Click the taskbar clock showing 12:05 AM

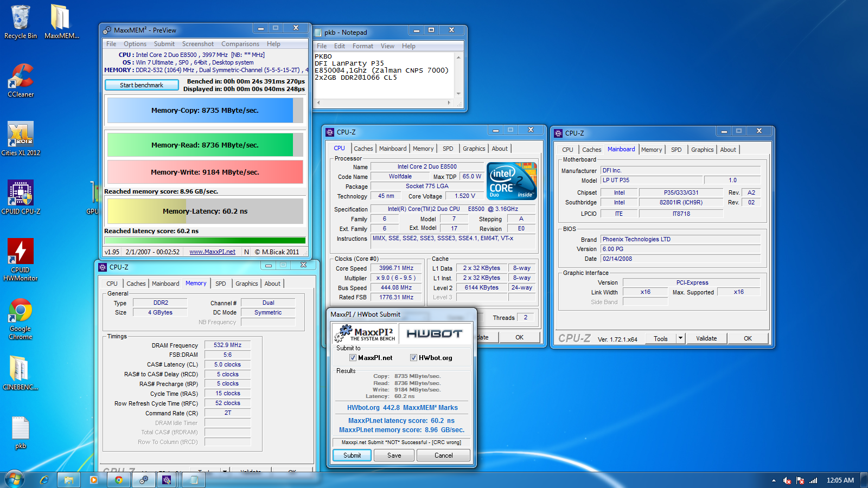coord(840,480)
